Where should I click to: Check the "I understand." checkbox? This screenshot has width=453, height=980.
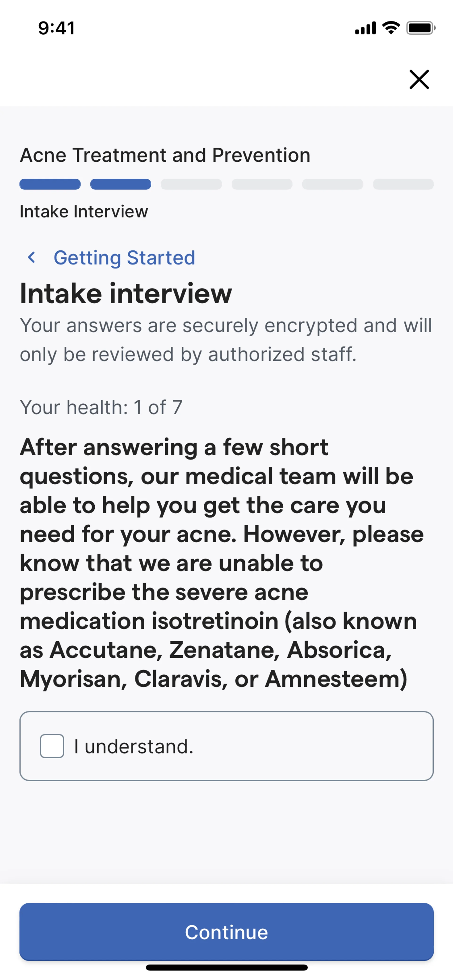click(x=52, y=746)
